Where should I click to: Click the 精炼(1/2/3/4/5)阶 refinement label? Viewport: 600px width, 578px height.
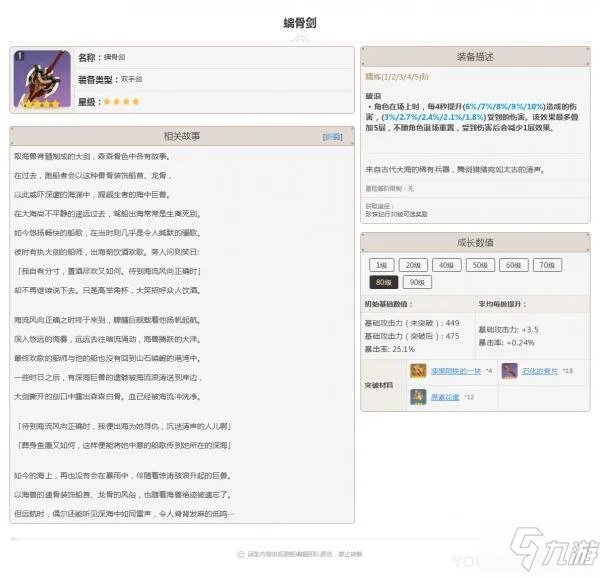[x=397, y=77]
